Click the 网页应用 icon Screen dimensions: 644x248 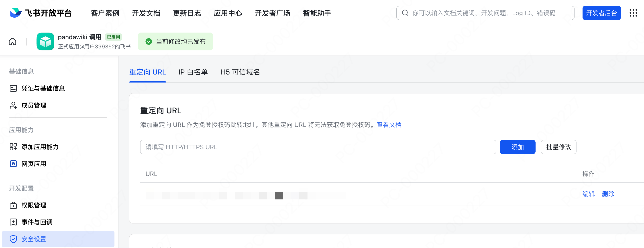point(13,164)
